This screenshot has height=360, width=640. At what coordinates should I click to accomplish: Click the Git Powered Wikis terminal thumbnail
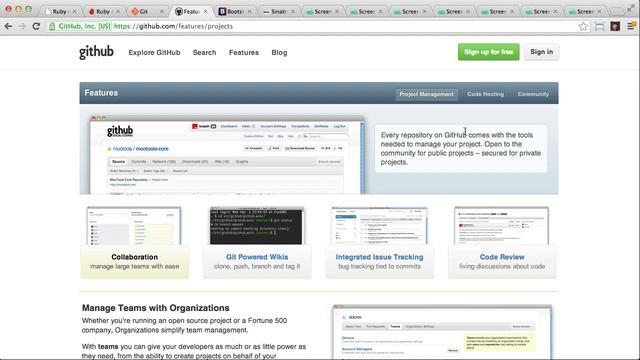(257, 226)
